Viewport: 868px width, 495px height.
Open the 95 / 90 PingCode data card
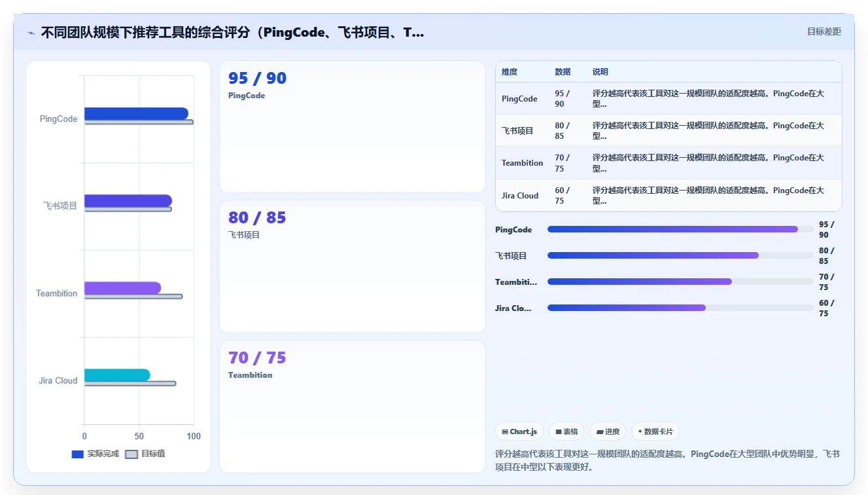click(x=353, y=127)
